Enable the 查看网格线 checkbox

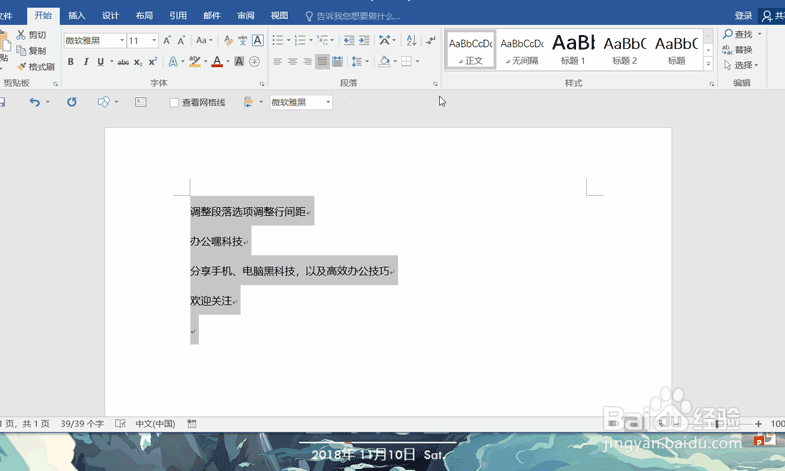pyautogui.click(x=174, y=103)
